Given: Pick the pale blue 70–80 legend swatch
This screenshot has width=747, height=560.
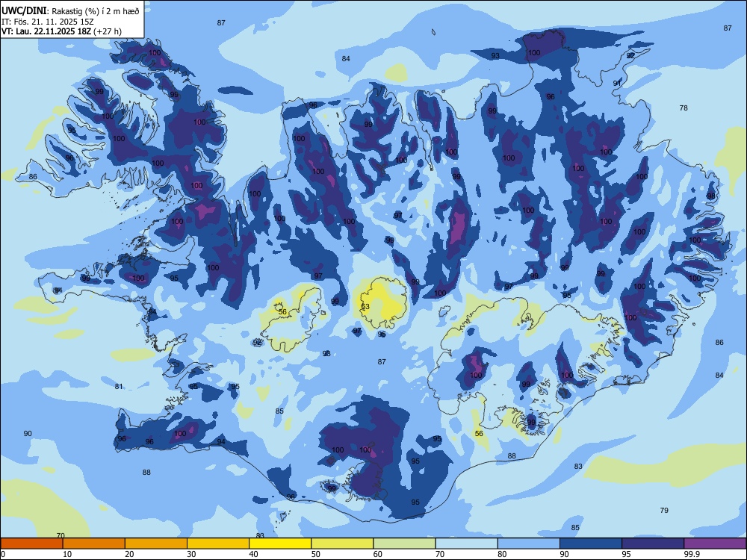Looking at the screenshot, I should pyautogui.click(x=466, y=544).
